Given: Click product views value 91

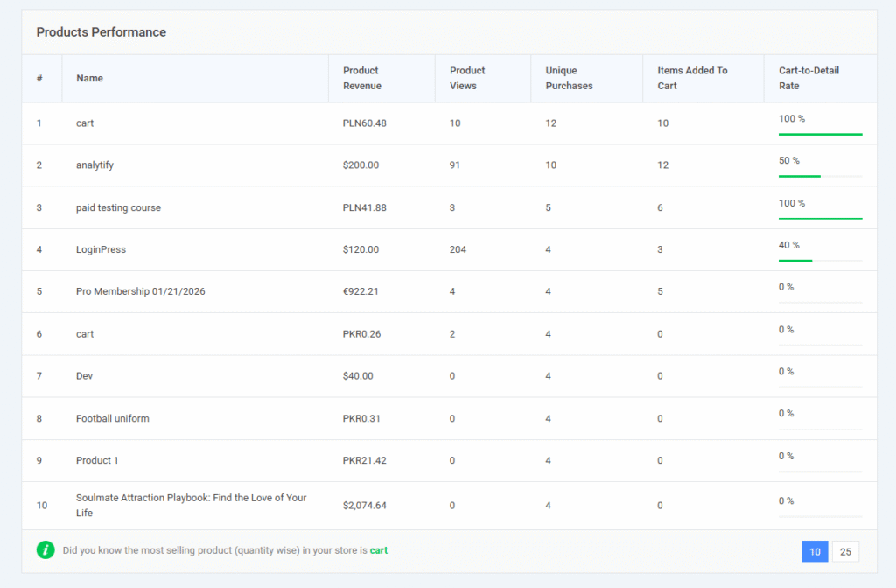Looking at the screenshot, I should (455, 165).
